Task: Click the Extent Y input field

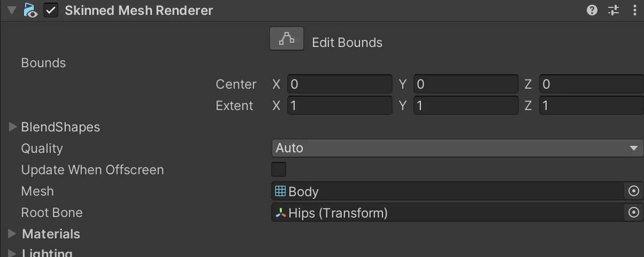Action: click(465, 106)
